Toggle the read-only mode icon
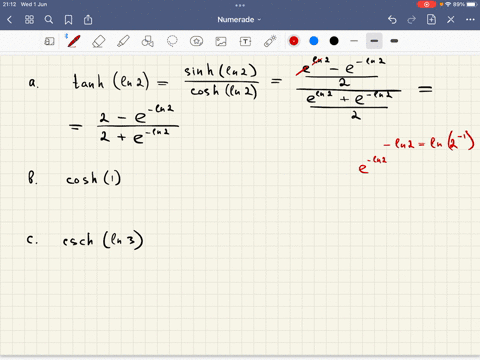This screenshot has height=360, width=480. pyautogui.click(x=49, y=41)
